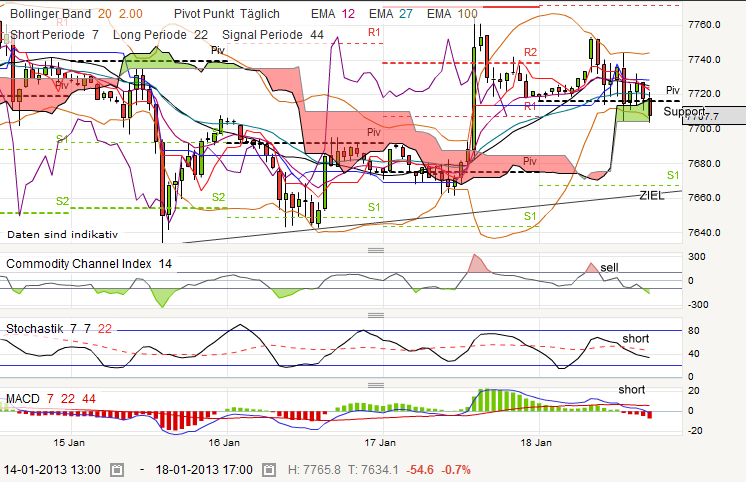Click the 16 Jan date axis label
This screenshot has width=746, height=482.
click(x=224, y=443)
